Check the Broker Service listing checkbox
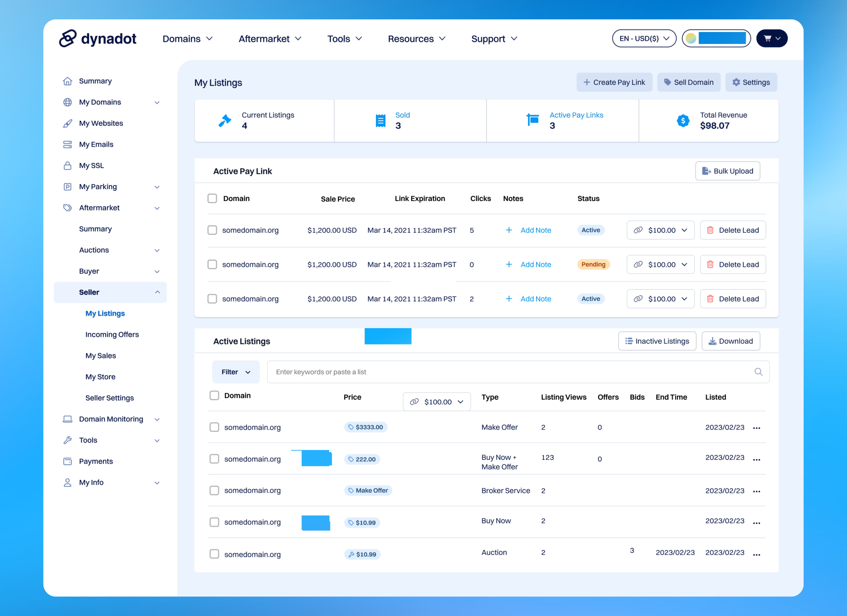The width and height of the screenshot is (847, 616). (x=214, y=490)
